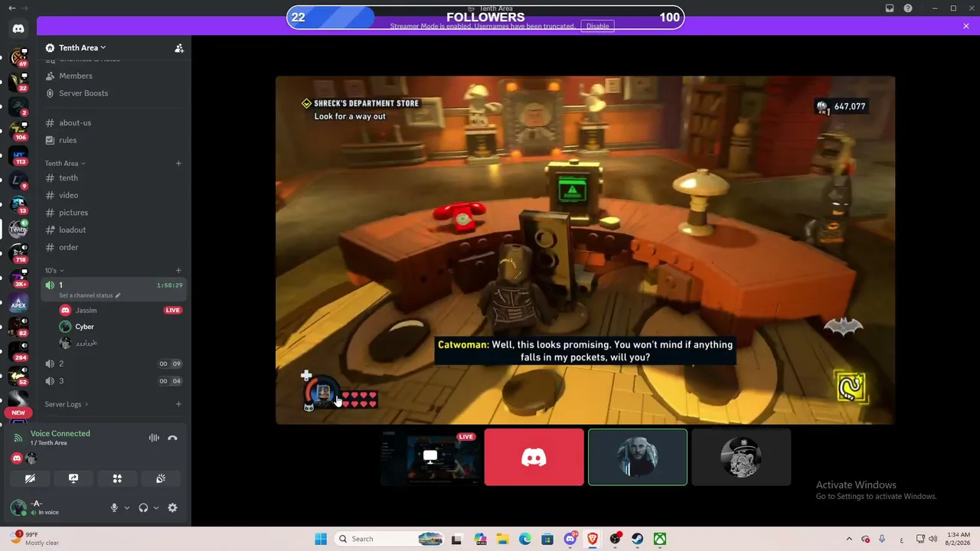980x551 pixels.
Task: Dismiss the Streamer Mode banner
Action: coord(966,26)
